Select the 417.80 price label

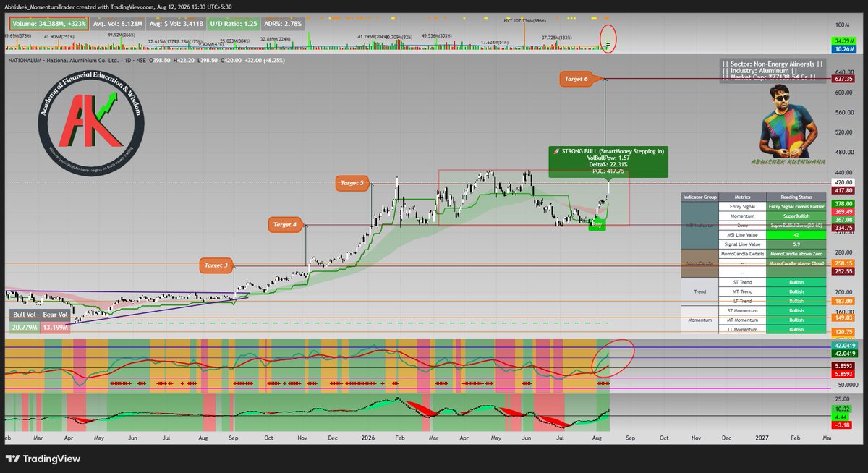click(x=844, y=191)
